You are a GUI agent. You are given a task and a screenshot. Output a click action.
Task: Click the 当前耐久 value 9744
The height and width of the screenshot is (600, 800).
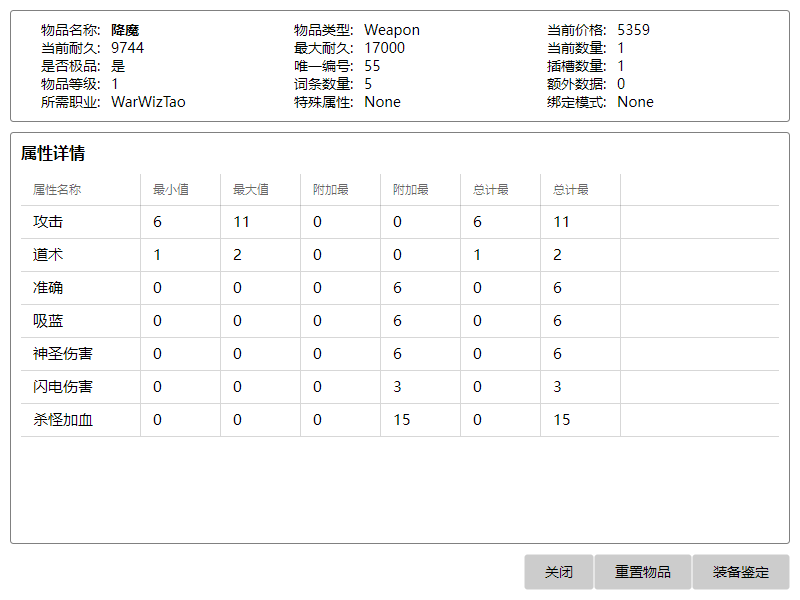coord(127,48)
